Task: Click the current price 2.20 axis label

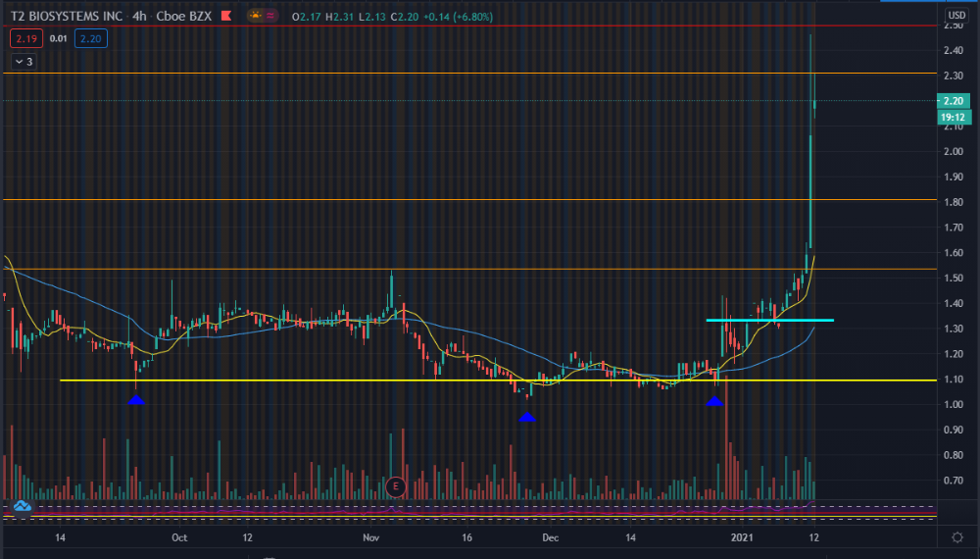Action: point(954,101)
